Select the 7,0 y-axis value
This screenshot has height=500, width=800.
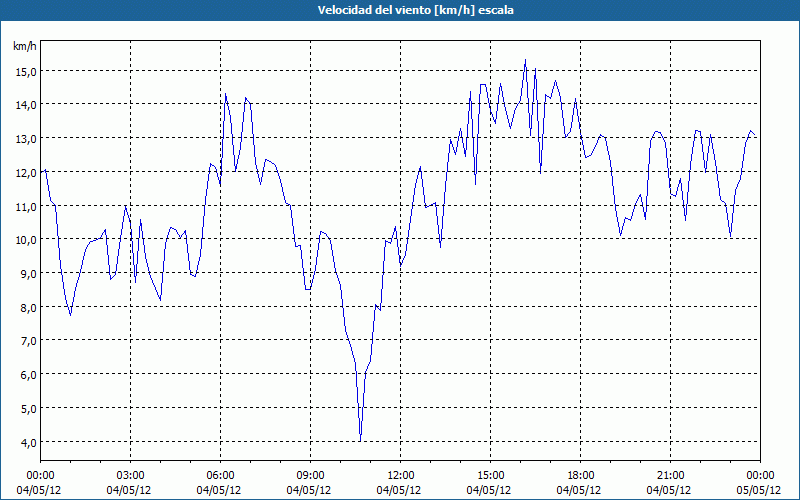(x=28, y=341)
